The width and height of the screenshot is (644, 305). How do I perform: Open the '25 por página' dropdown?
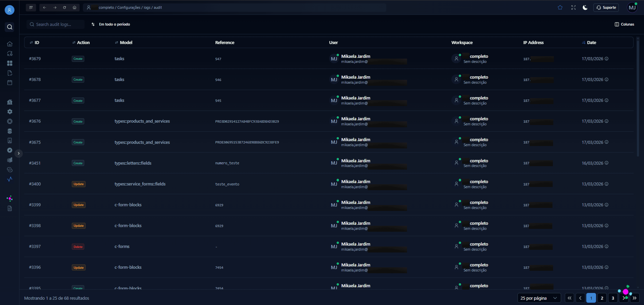[539, 298]
